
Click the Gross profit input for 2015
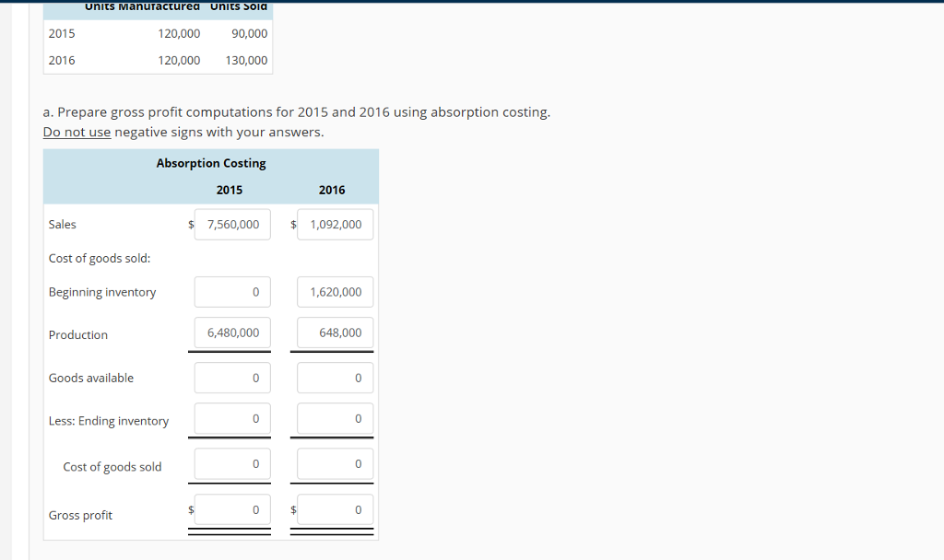231,508
